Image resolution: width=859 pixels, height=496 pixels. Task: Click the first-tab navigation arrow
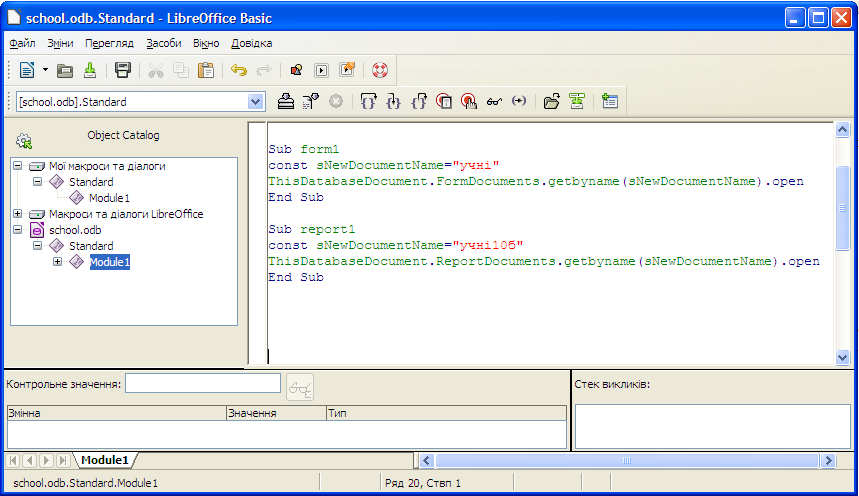[13, 460]
